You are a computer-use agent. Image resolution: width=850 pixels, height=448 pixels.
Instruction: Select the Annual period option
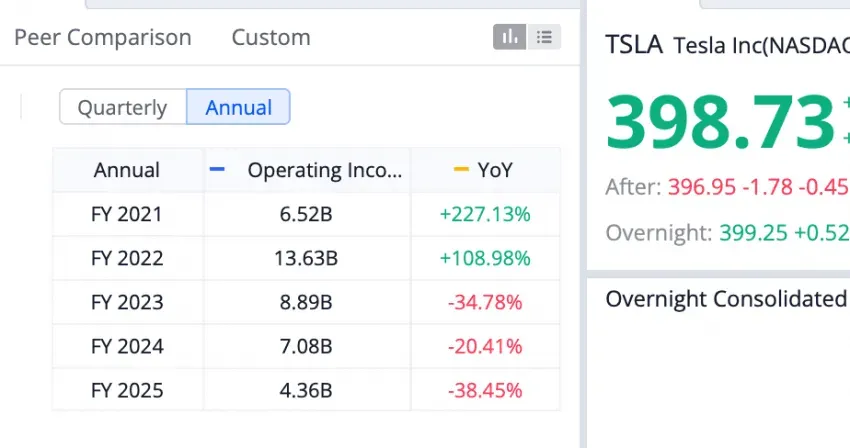point(239,107)
